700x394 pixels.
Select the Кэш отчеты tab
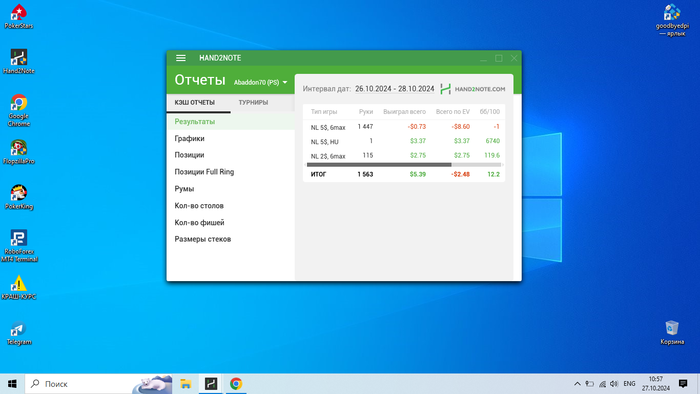(x=195, y=103)
